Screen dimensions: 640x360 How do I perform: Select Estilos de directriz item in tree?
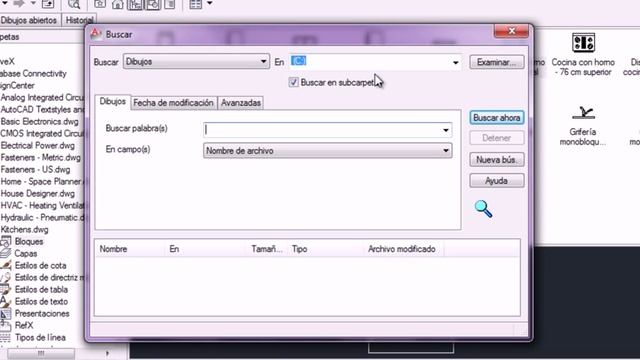tap(49, 278)
